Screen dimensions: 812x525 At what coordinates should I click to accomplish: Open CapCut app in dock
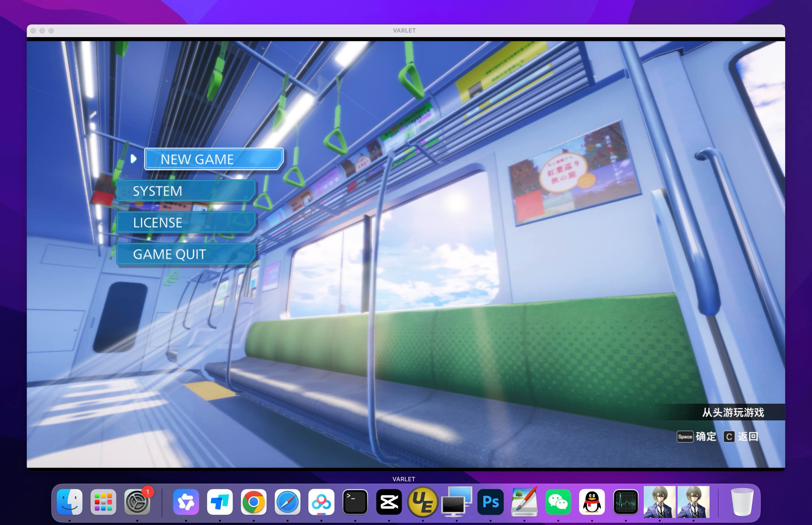[x=389, y=502]
